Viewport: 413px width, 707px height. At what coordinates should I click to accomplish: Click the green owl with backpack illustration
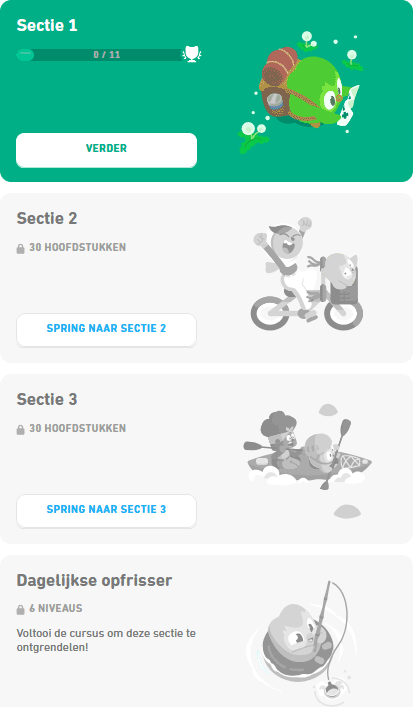pos(301,92)
